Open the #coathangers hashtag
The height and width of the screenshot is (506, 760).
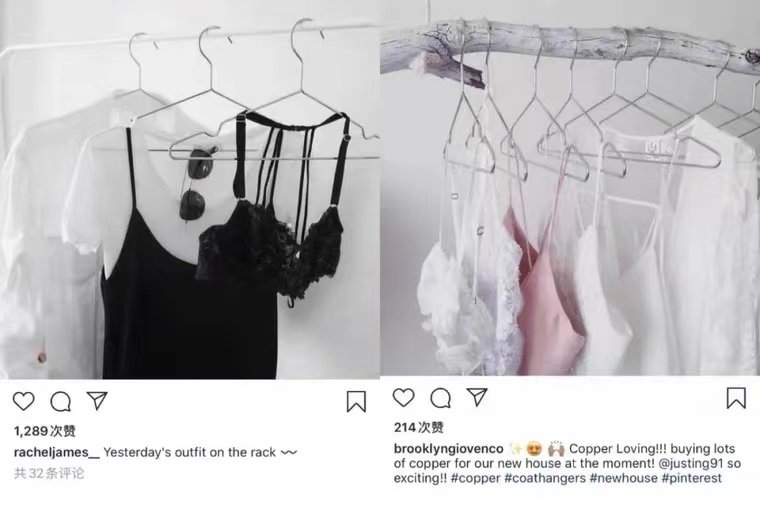(x=545, y=478)
